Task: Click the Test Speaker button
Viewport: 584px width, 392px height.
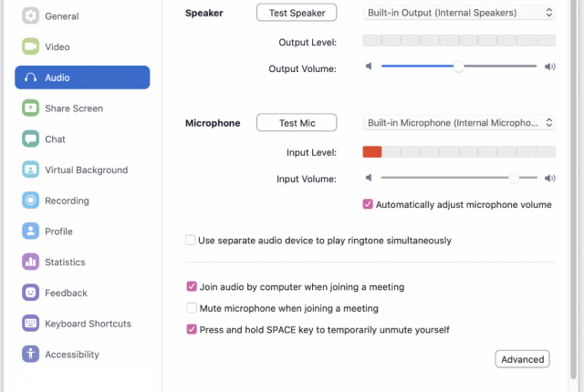Action: 297,13
